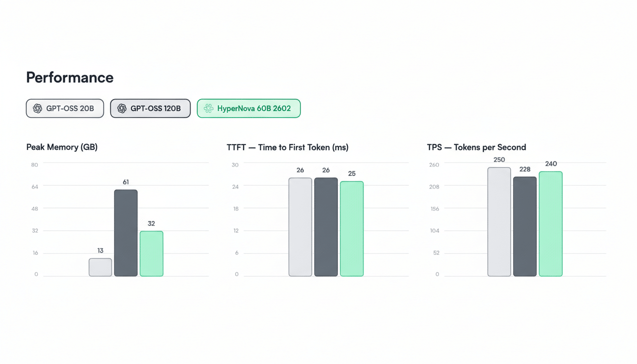
Task: Toggle the GPT-OSS 20B model filter
Action: [x=65, y=109]
